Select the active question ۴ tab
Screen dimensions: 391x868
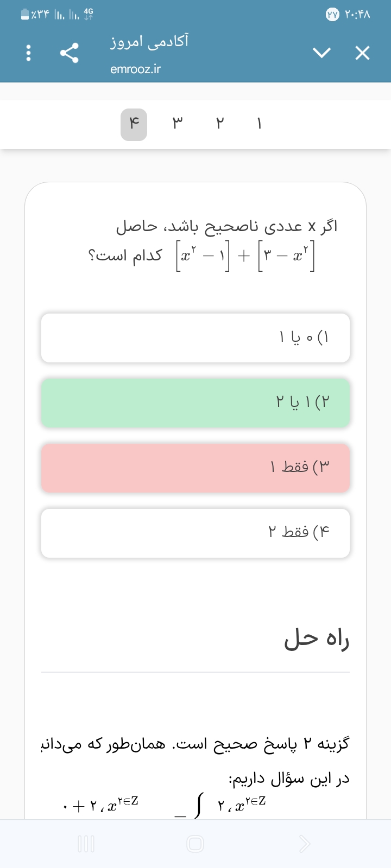[134, 124]
